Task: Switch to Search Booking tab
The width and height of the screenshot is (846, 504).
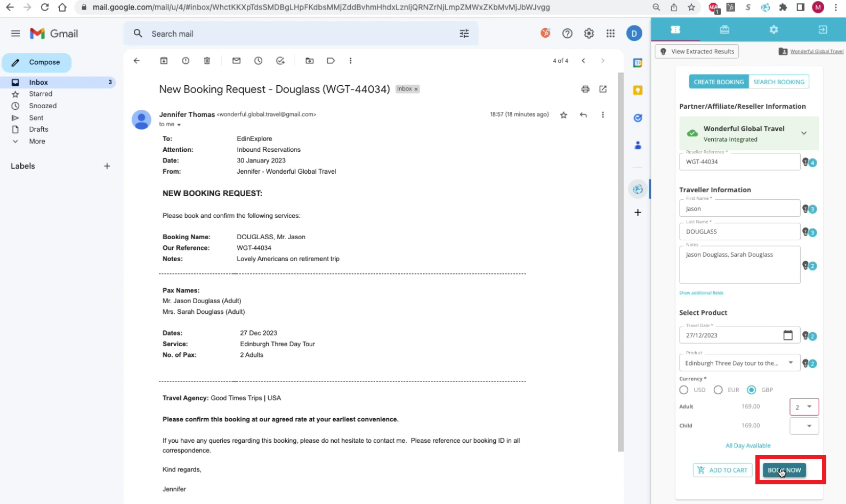Action: 779,82
